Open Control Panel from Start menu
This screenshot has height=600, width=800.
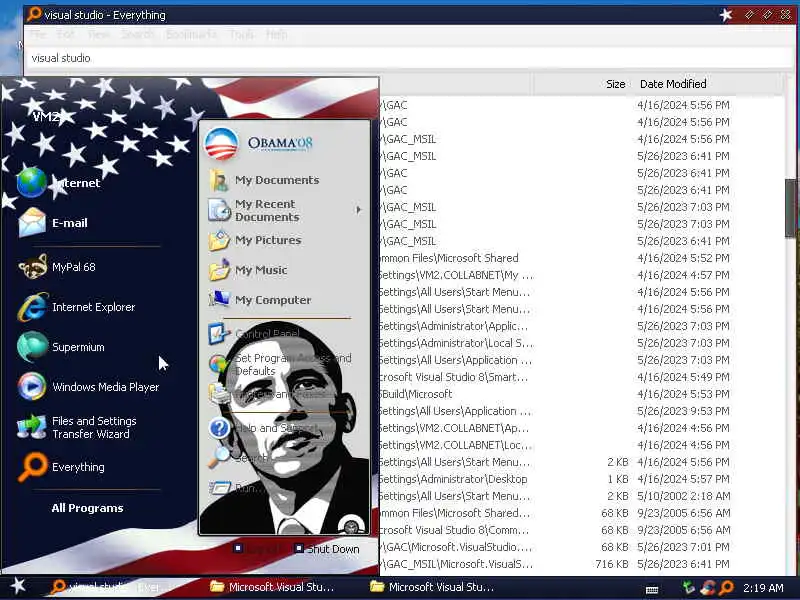pyautogui.click(x=254, y=334)
